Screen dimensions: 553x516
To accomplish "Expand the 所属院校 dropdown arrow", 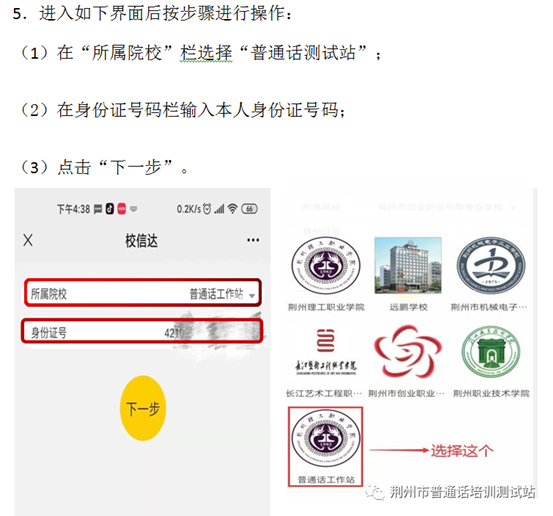I will 252,295.
